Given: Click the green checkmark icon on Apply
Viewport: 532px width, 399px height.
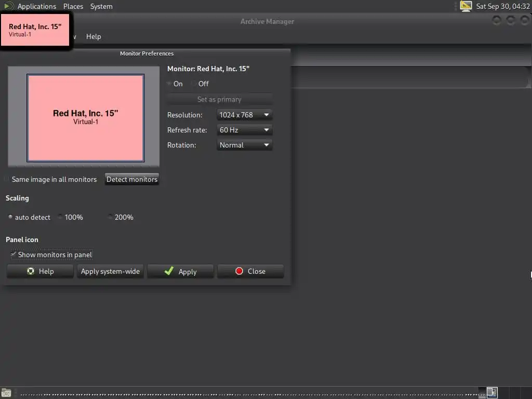Looking at the screenshot, I should coord(169,271).
